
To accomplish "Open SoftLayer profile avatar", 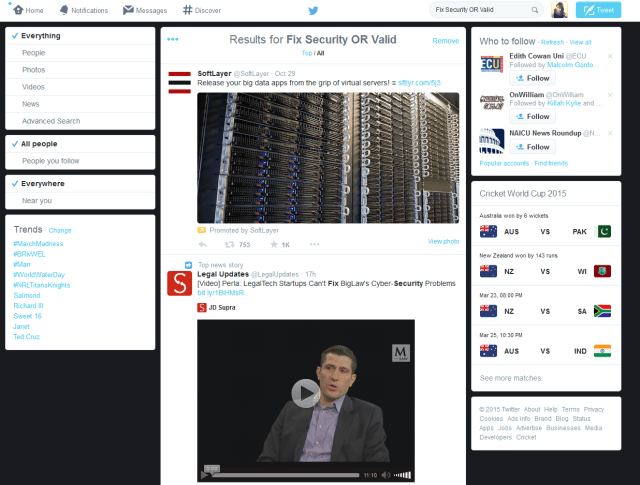I will point(180,82).
